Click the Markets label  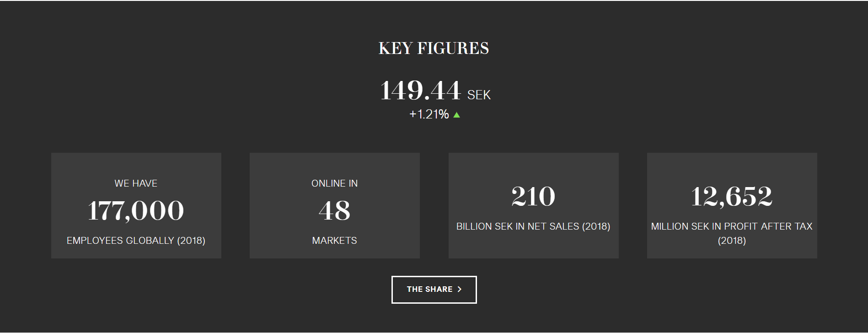point(335,241)
